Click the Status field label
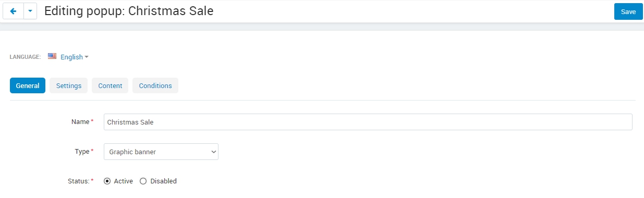Screen dimensions: 644x198 79,181
